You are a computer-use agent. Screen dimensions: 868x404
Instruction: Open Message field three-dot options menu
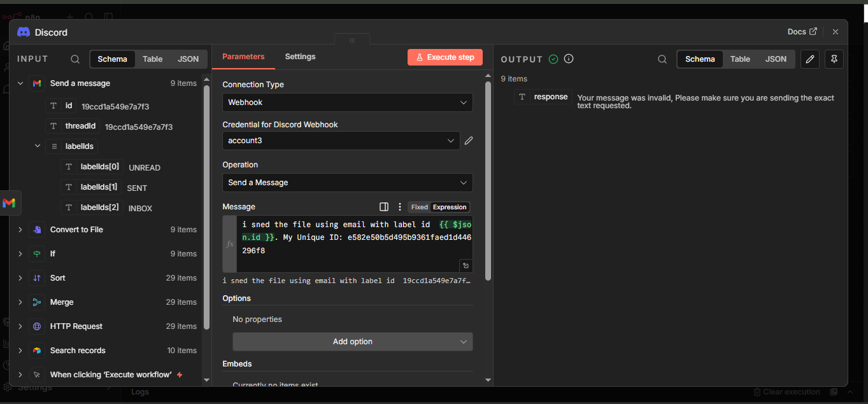pos(400,207)
